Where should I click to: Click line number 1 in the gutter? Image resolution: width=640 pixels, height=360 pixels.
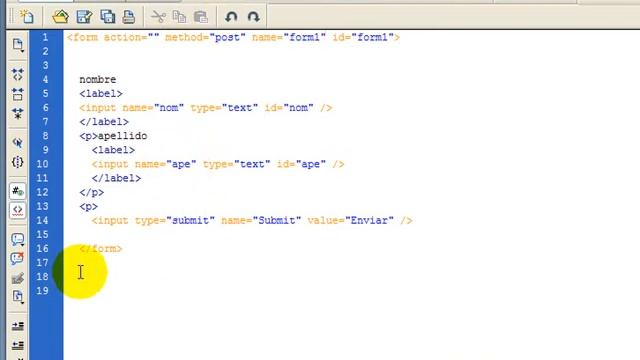(x=45, y=38)
